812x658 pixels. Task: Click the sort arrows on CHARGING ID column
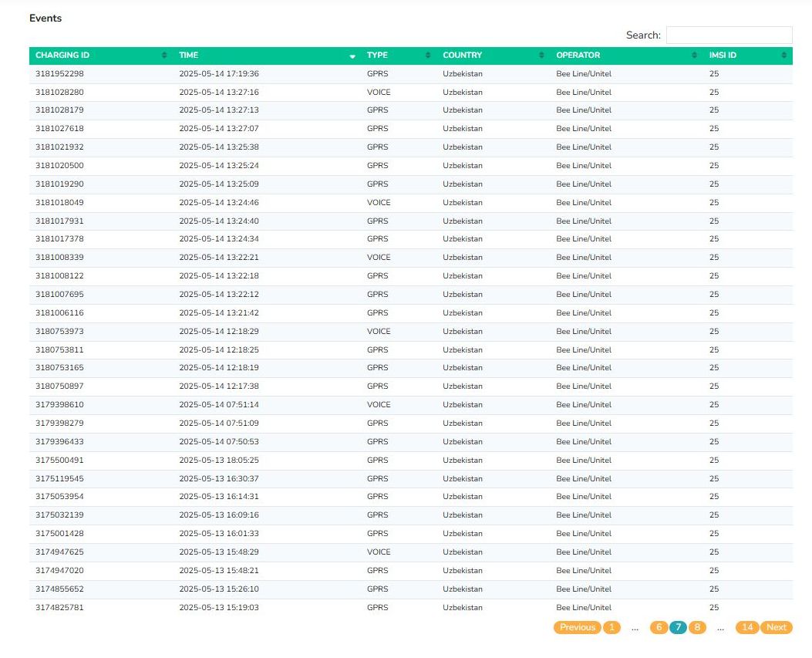point(163,55)
